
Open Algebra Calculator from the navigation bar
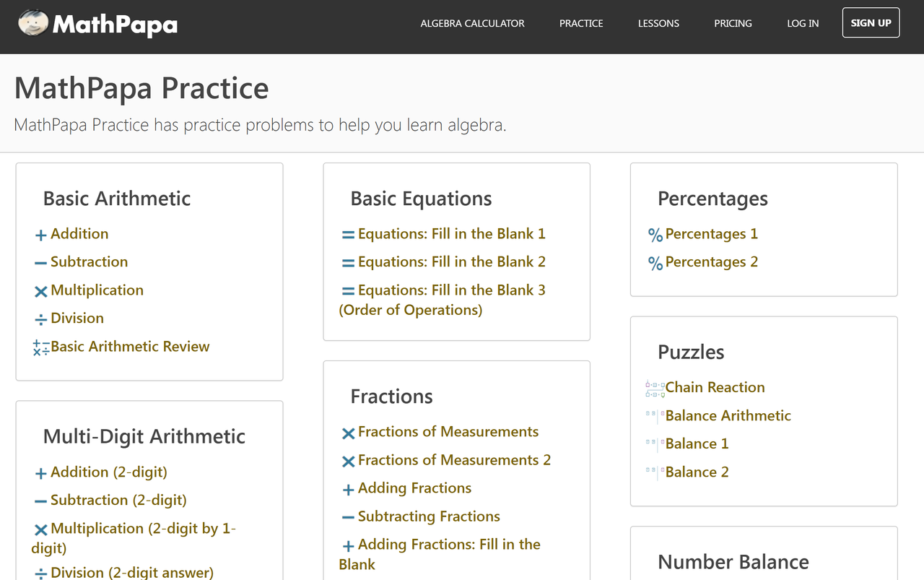click(472, 23)
